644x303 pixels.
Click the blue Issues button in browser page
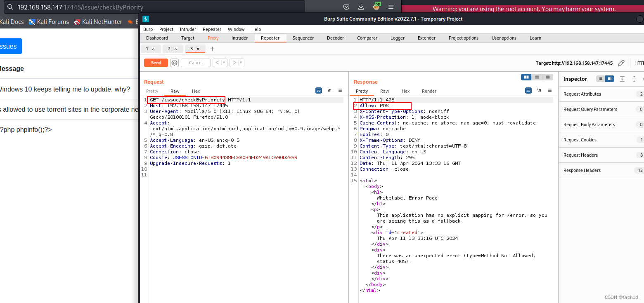point(10,46)
